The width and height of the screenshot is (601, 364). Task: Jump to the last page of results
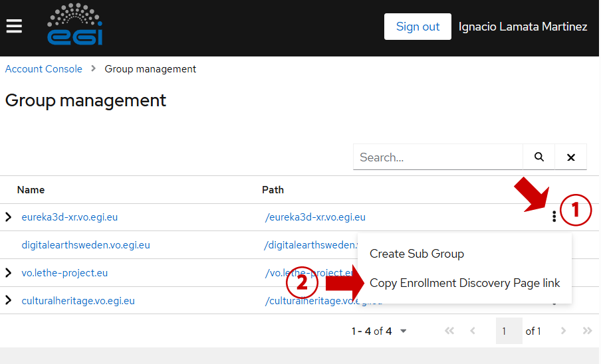coord(587,331)
